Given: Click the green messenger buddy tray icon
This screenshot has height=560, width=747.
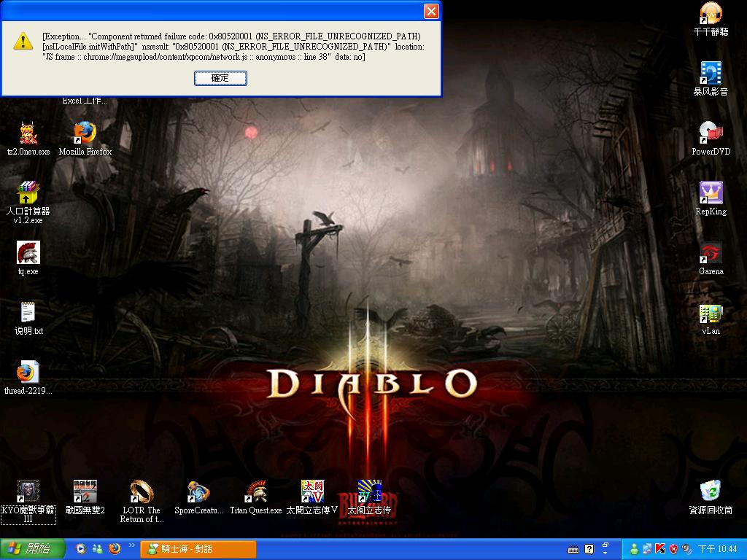Looking at the screenshot, I should (x=634, y=549).
